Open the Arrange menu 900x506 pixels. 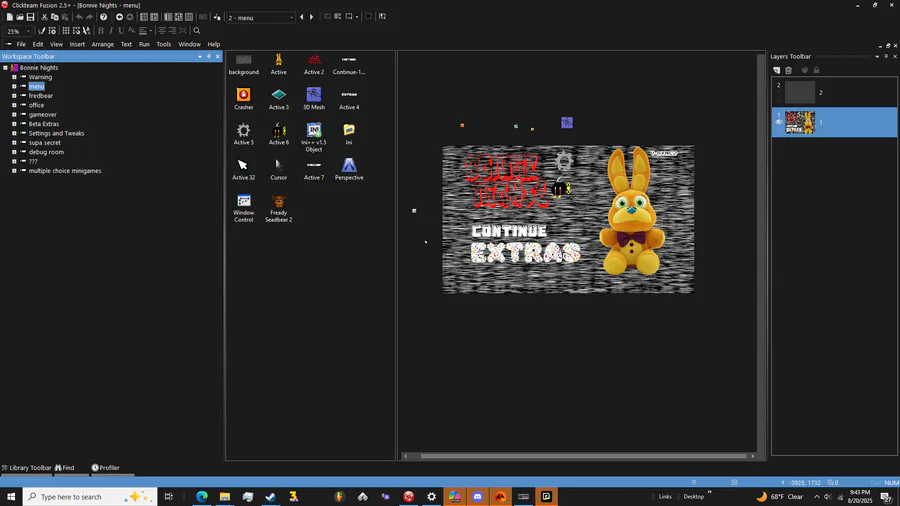tap(103, 44)
